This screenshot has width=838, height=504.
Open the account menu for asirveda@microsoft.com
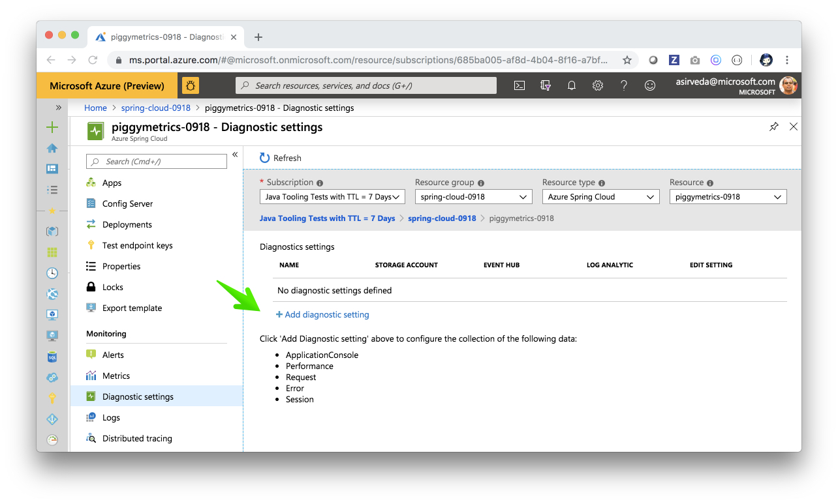[737, 86]
